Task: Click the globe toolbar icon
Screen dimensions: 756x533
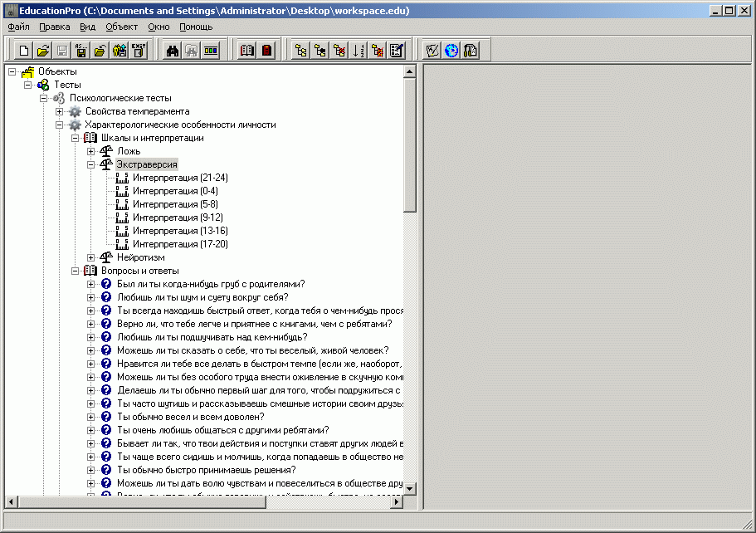Action: [x=451, y=51]
